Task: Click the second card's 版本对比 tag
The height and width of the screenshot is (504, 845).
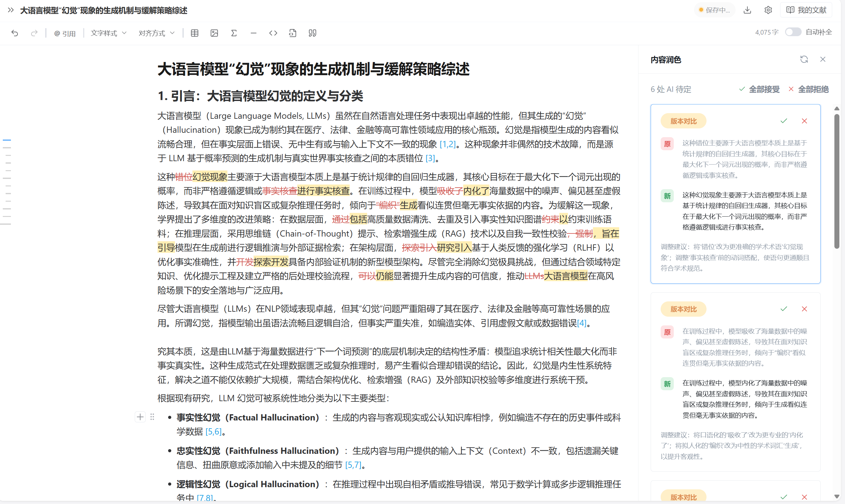Action: 683,309
